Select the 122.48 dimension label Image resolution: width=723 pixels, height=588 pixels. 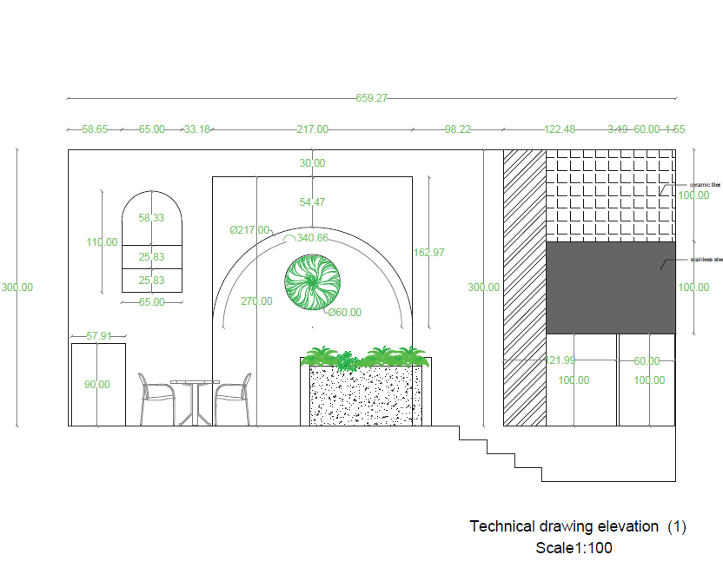coord(560,129)
